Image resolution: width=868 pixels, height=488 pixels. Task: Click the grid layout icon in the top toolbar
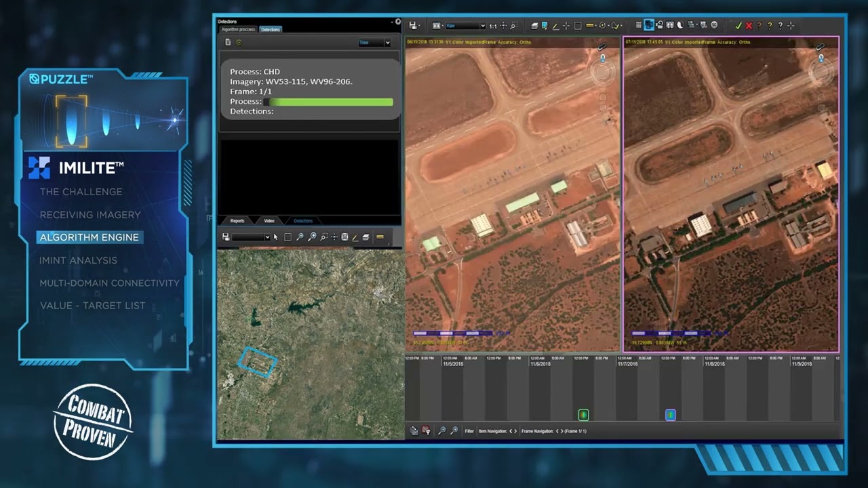[x=639, y=25]
